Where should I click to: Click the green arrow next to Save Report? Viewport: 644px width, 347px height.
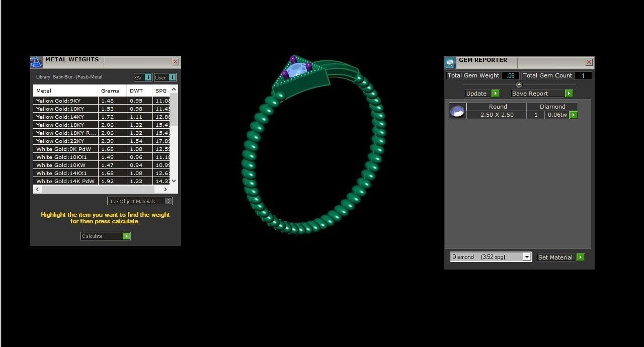(569, 94)
